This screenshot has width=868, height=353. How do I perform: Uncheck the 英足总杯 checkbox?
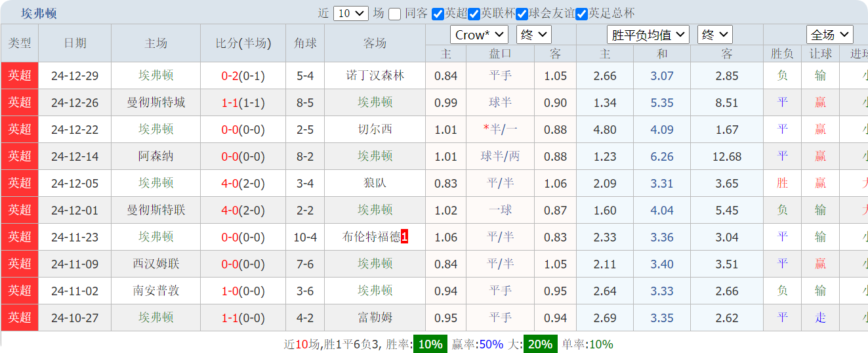(x=581, y=14)
